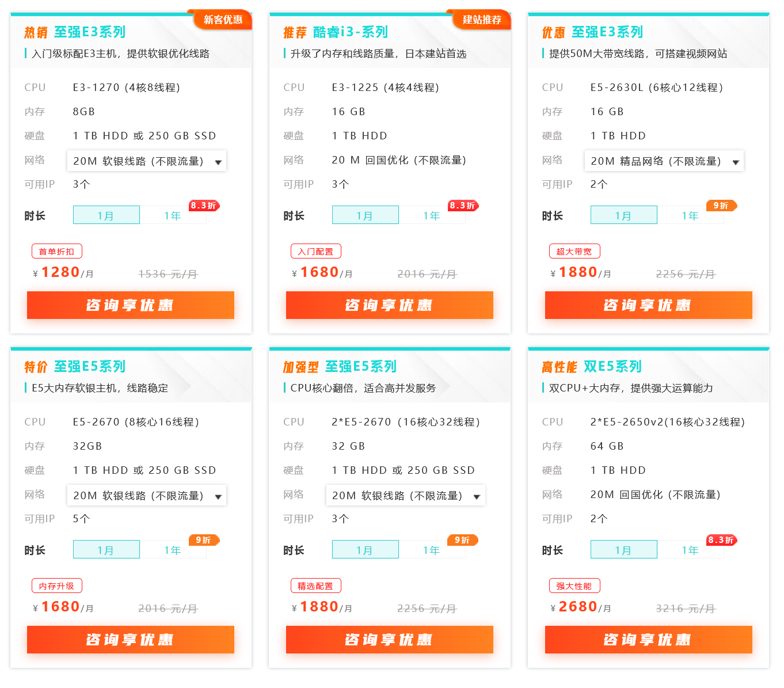This screenshot has width=784, height=688.
Task: Select 1月 option on 优惠 至强E3 card
Action: pos(623,215)
